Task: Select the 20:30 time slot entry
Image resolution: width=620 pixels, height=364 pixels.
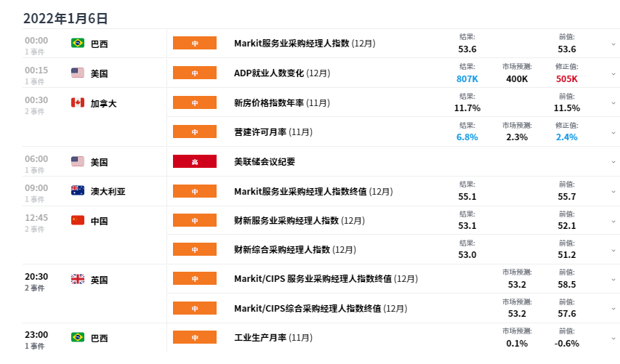Action: 36,281
